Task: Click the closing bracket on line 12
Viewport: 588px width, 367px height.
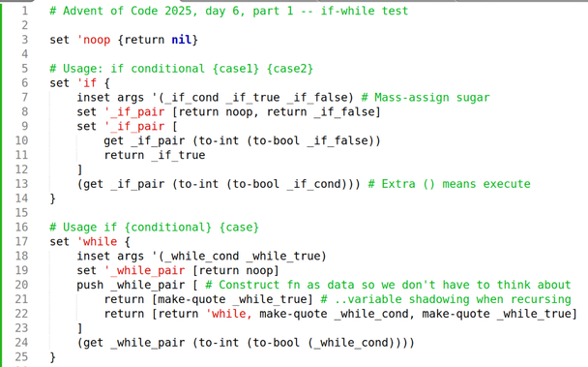Action: (80, 169)
